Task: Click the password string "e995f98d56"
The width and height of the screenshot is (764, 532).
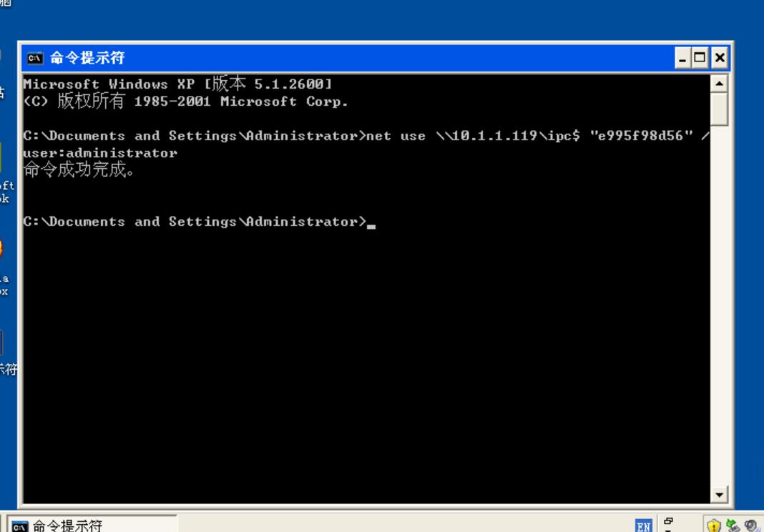Action: tap(641, 135)
